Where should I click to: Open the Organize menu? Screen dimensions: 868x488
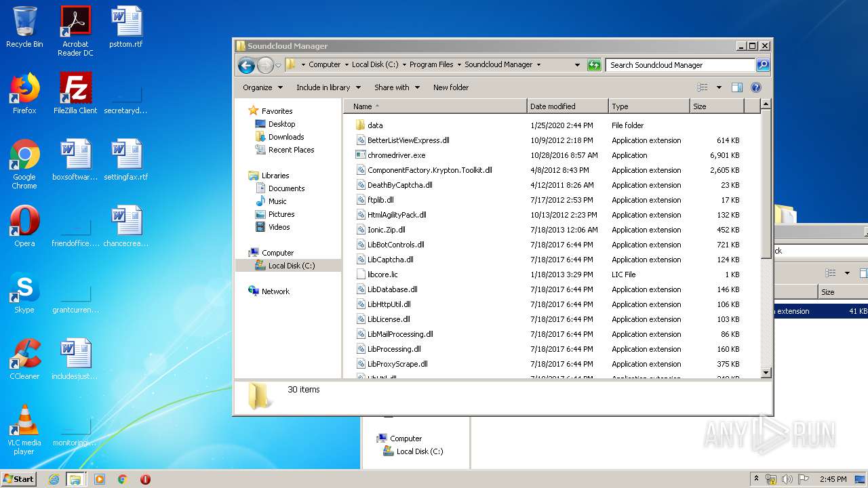click(262, 87)
